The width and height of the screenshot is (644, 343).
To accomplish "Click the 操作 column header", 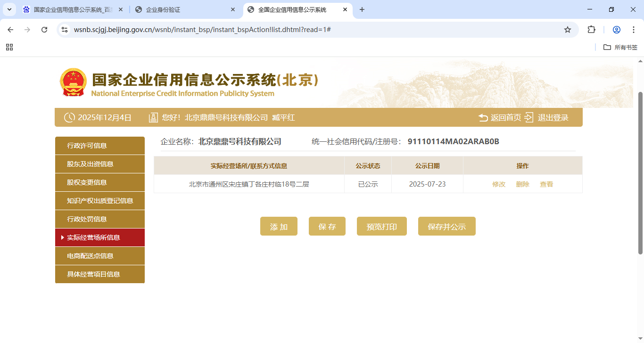I will [x=523, y=166].
